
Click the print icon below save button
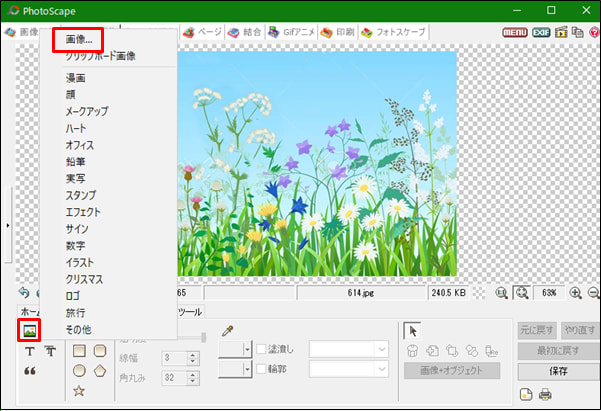[x=545, y=394]
